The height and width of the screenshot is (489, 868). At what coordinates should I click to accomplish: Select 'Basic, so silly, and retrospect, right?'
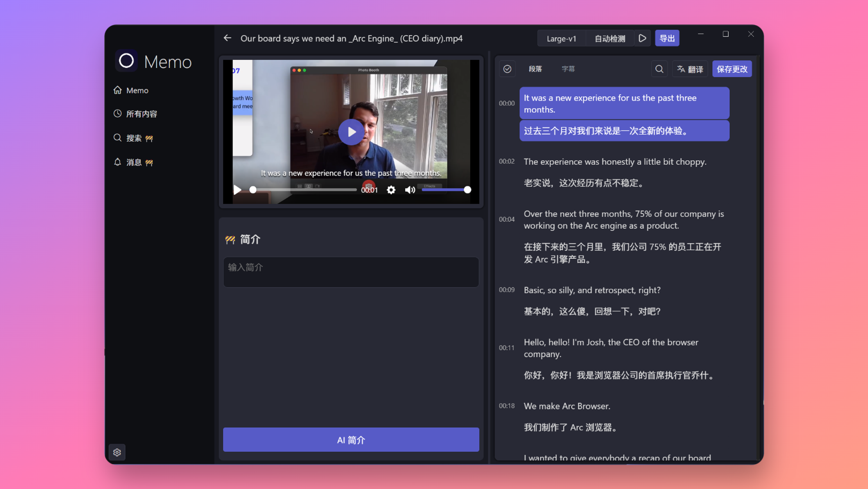tap(592, 290)
